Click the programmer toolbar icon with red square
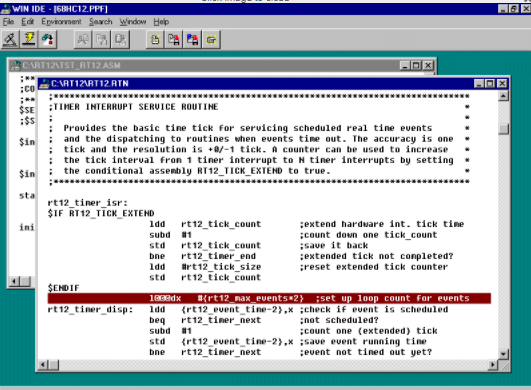The width and height of the screenshot is (531, 390). coord(47,40)
